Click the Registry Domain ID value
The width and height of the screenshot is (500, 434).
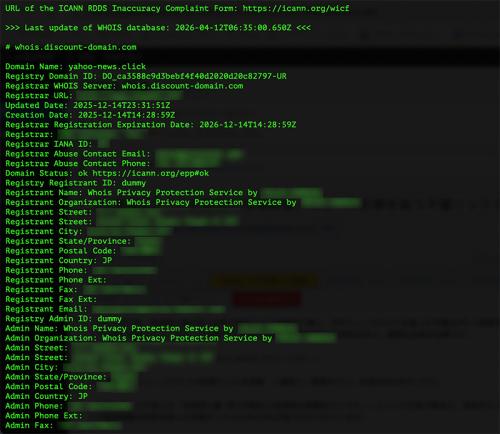coord(194,76)
